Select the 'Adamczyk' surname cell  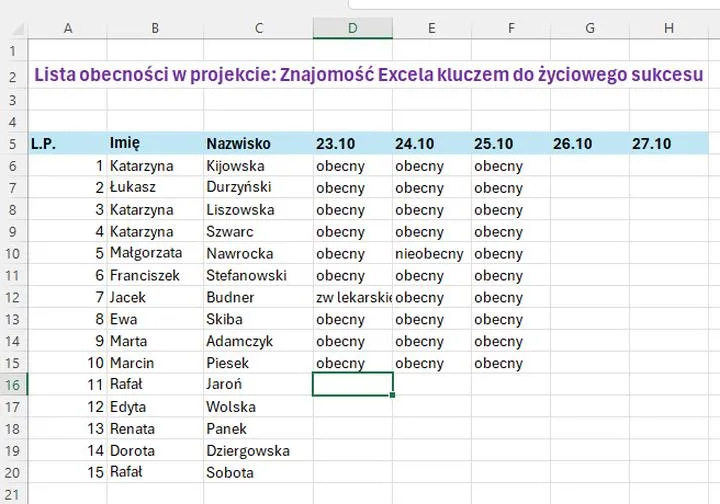click(259, 341)
